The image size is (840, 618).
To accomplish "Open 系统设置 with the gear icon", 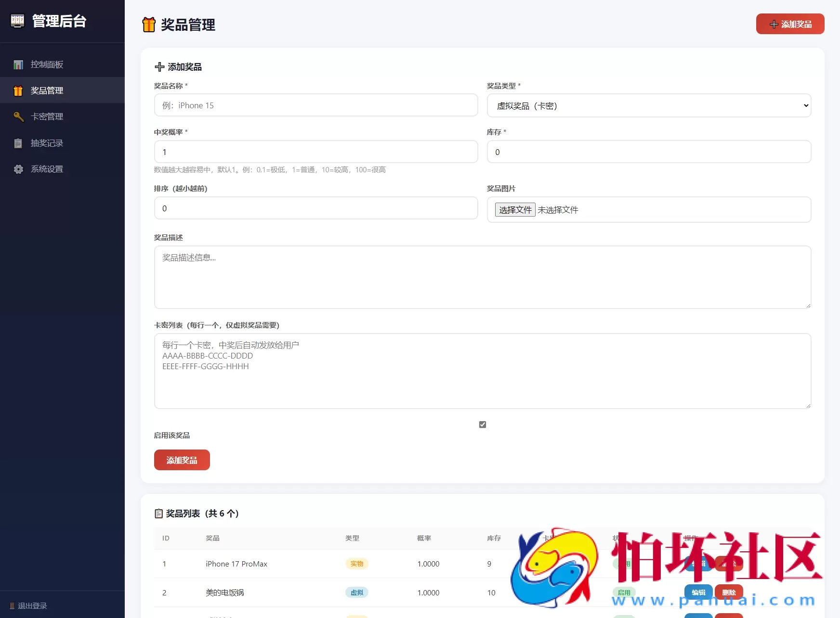I will click(x=18, y=169).
